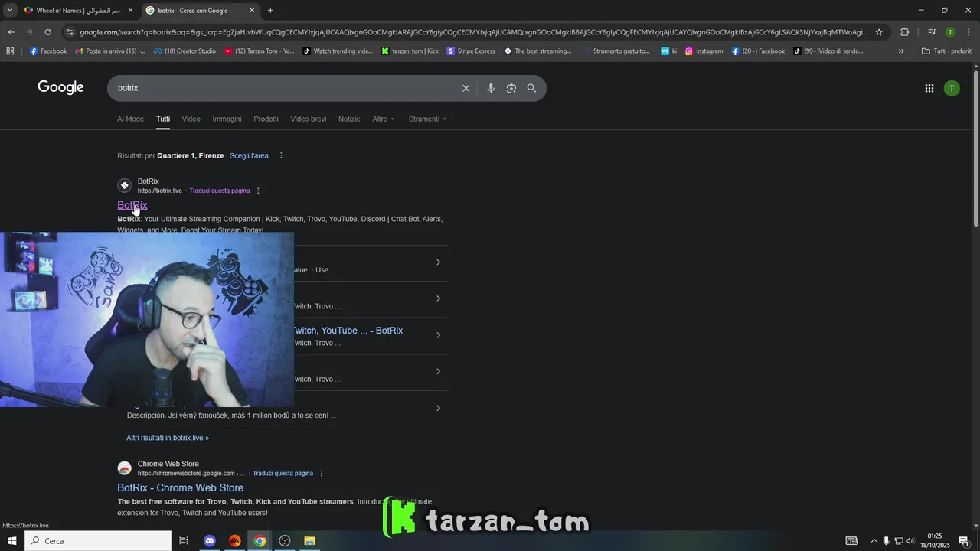Search by image with lens icon

tap(511, 88)
